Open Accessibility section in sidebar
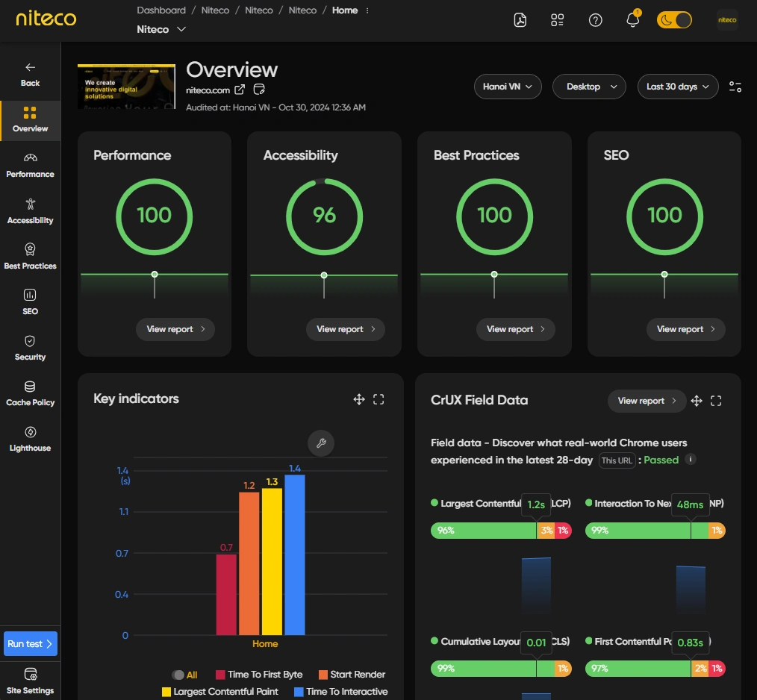 pyautogui.click(x=30, y=211)
